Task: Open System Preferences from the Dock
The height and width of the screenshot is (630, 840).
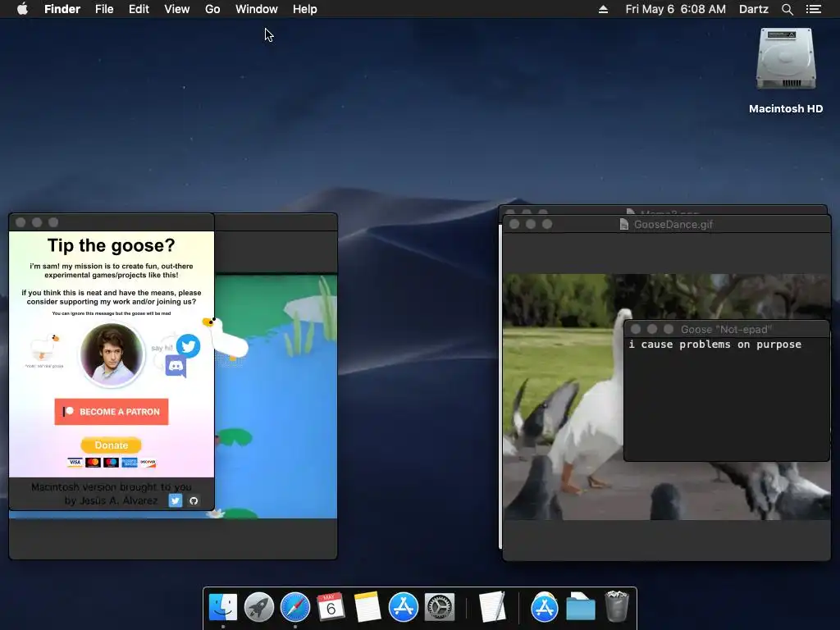Action: (440, 607)
